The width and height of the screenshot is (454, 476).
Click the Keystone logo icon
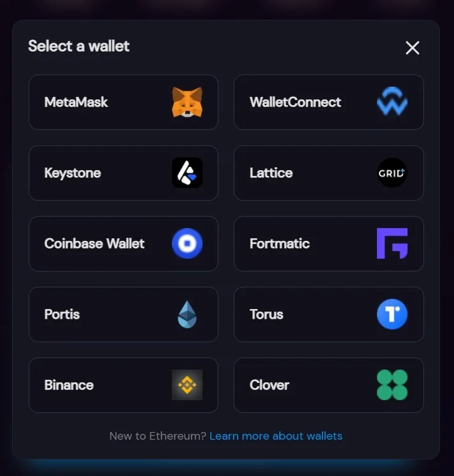point(187,173)
